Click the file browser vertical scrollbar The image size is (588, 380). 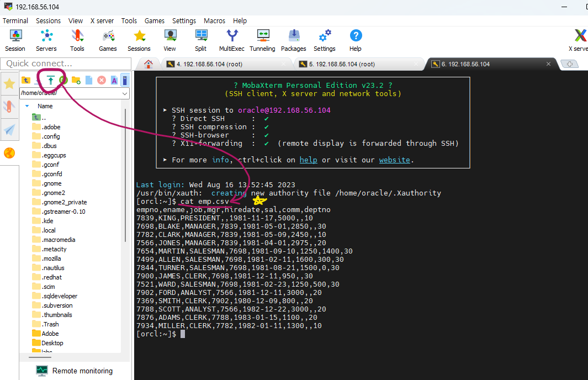(125, 175)
